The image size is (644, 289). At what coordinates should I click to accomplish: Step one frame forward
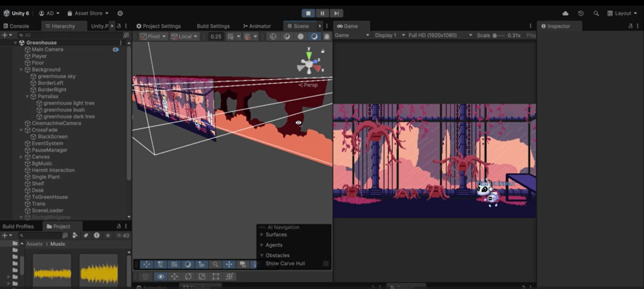336,13
